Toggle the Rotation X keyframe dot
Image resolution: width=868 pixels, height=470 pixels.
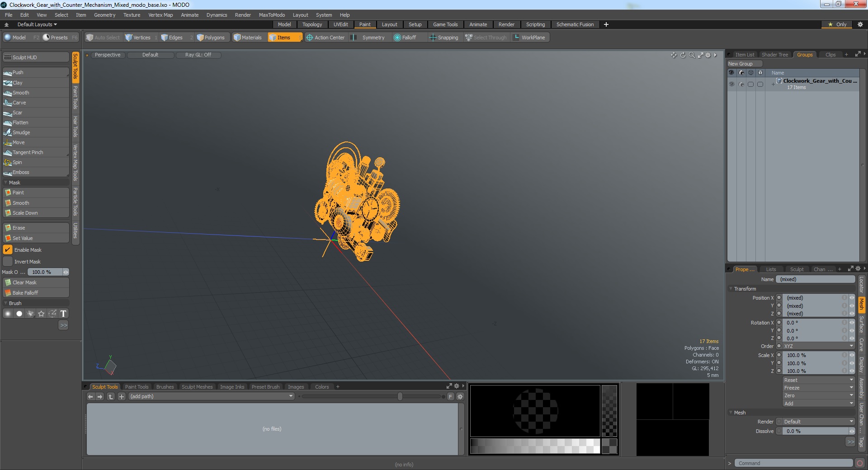click(779, 323)
